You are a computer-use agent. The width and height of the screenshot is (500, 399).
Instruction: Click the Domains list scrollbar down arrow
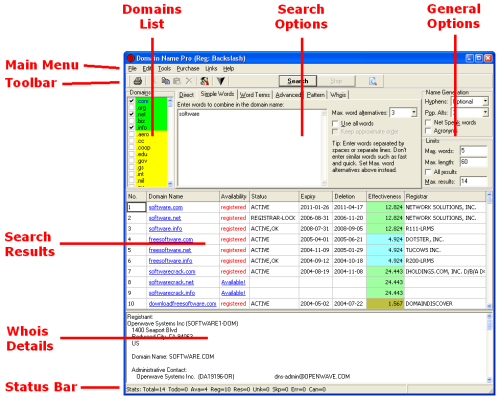click(170, 184)
